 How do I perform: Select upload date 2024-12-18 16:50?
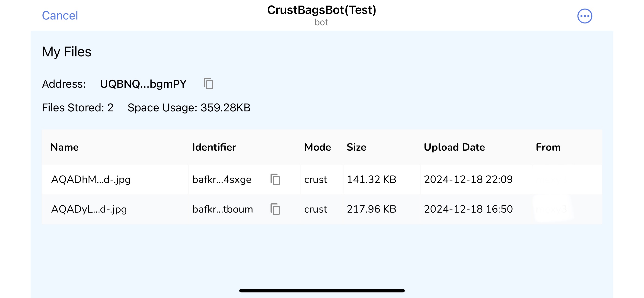(x=468, y=209)
